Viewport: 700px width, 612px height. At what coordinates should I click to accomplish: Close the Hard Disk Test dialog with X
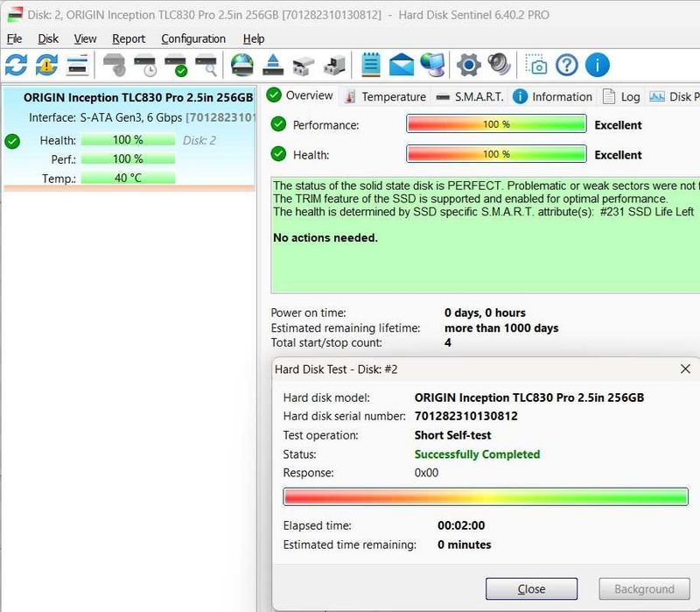tap(685, 369)
